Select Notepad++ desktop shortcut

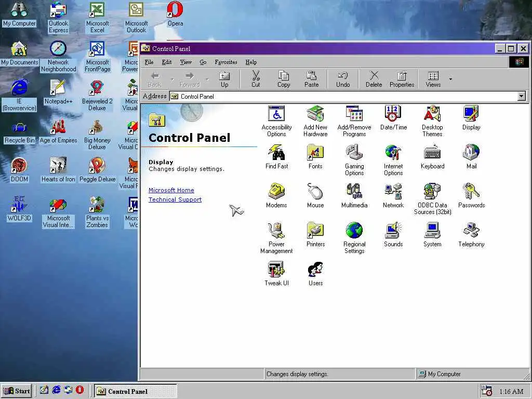coord(58,92)
